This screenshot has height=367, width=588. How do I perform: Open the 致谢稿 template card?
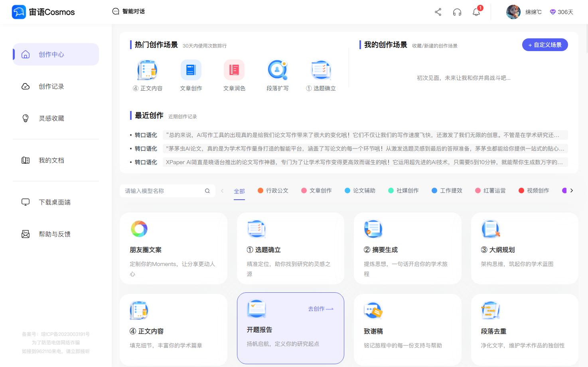(x=407, y=329)
